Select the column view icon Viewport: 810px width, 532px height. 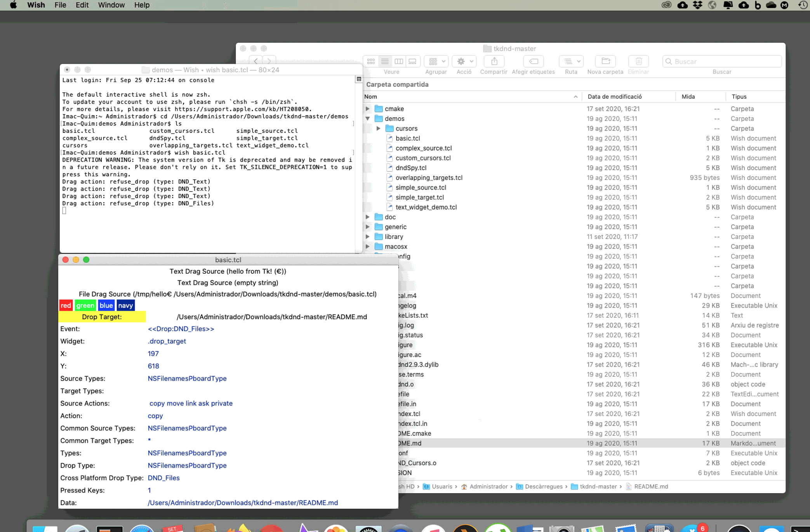(399, 61)
